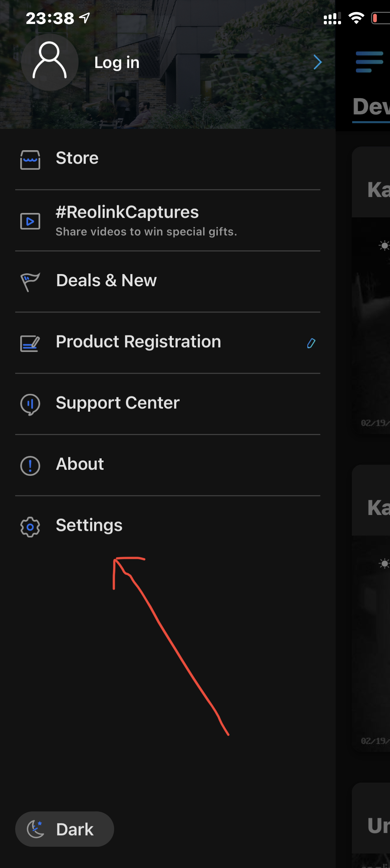Select the Deals & New flag icon

pyautogui.click(x=30, y=281)
